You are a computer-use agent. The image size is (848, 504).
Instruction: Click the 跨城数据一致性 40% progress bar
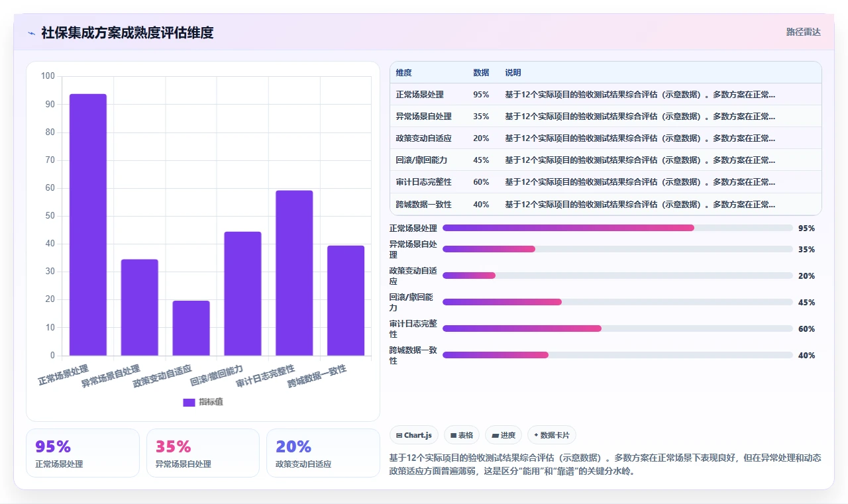(617, 355)
